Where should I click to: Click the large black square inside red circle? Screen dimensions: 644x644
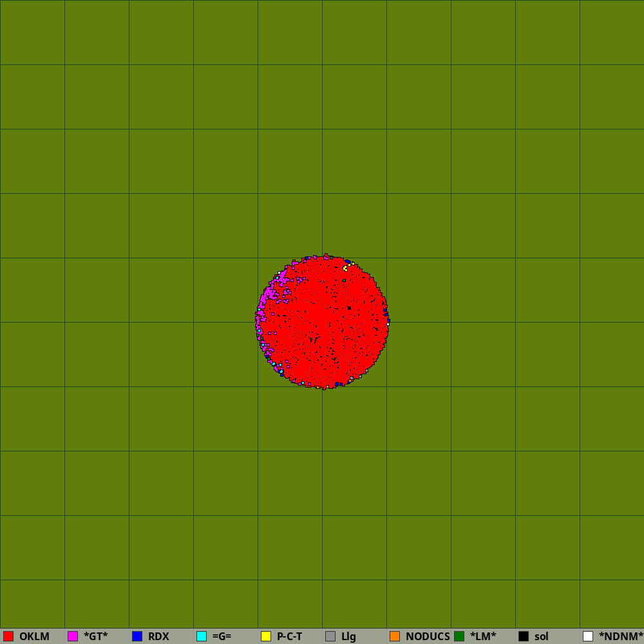(x=349, y=308)
